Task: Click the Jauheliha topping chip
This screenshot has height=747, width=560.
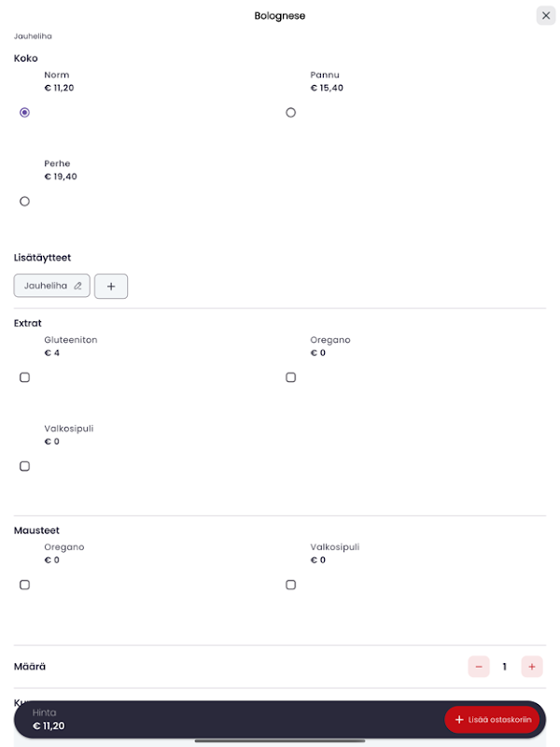Action: click(46, 286)
